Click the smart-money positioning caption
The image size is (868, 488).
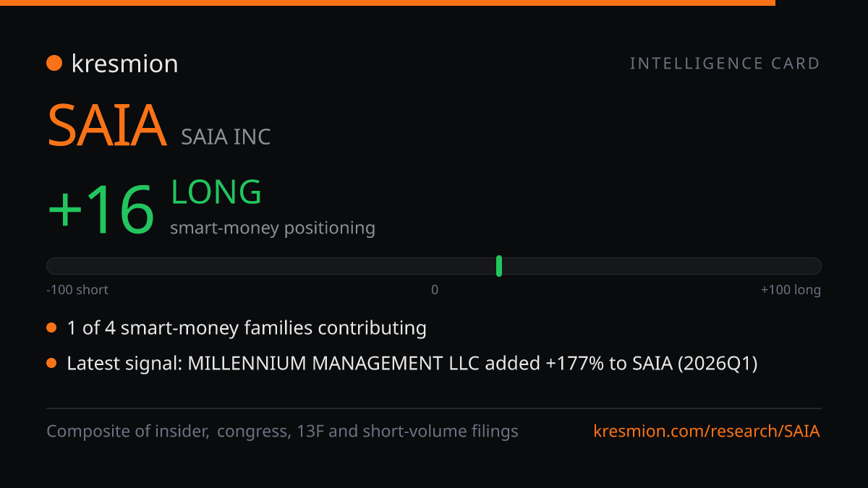point(273,228)
